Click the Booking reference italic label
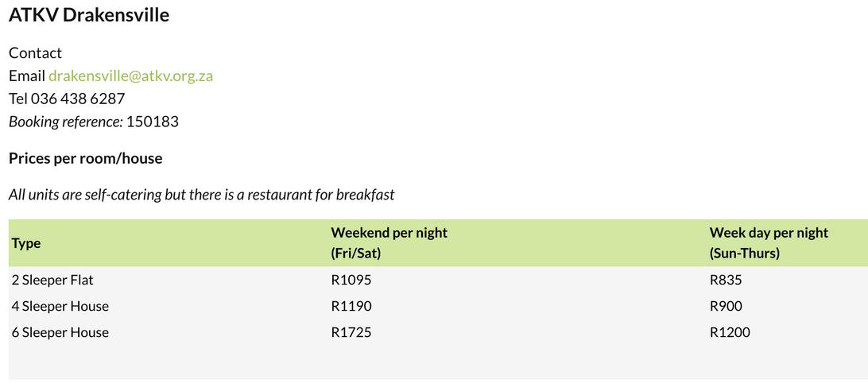Image resolution: width=868 pixels, height=391 pixels. 66,122
